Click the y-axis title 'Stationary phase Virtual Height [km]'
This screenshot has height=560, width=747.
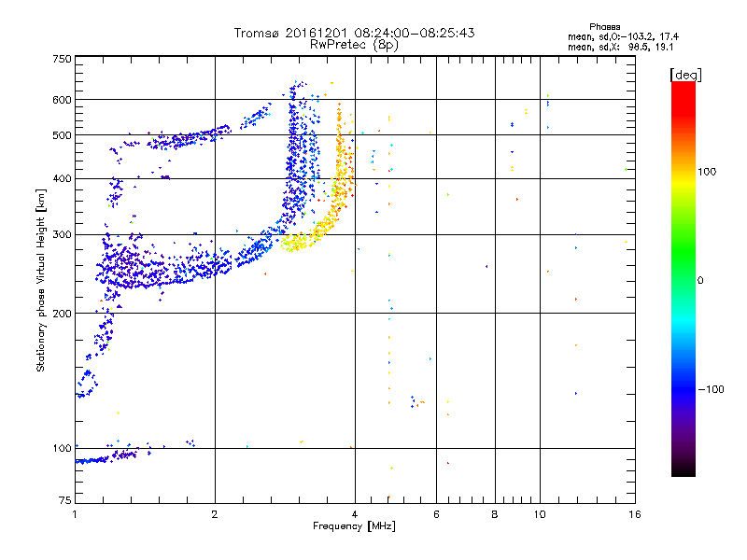coord(40,280)
